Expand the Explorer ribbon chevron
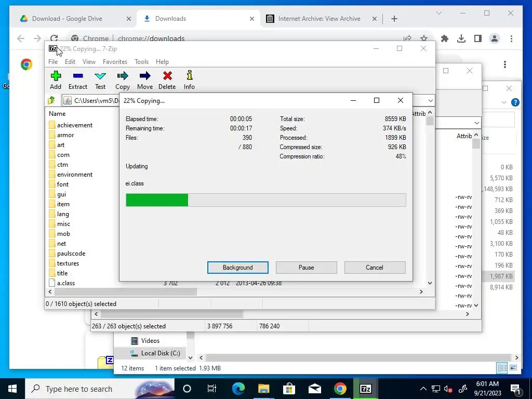 pyautogui.click(x=504, y=102)
